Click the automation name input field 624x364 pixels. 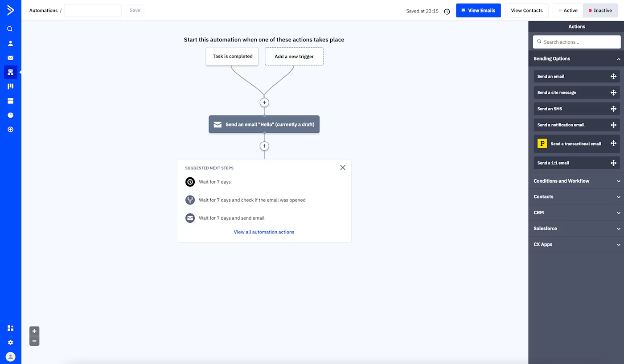point(93,10)
